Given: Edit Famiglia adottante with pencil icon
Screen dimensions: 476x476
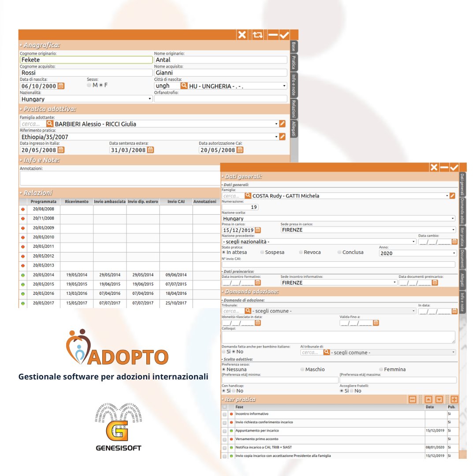Looking at the screenshot, I should coord(283,123).
